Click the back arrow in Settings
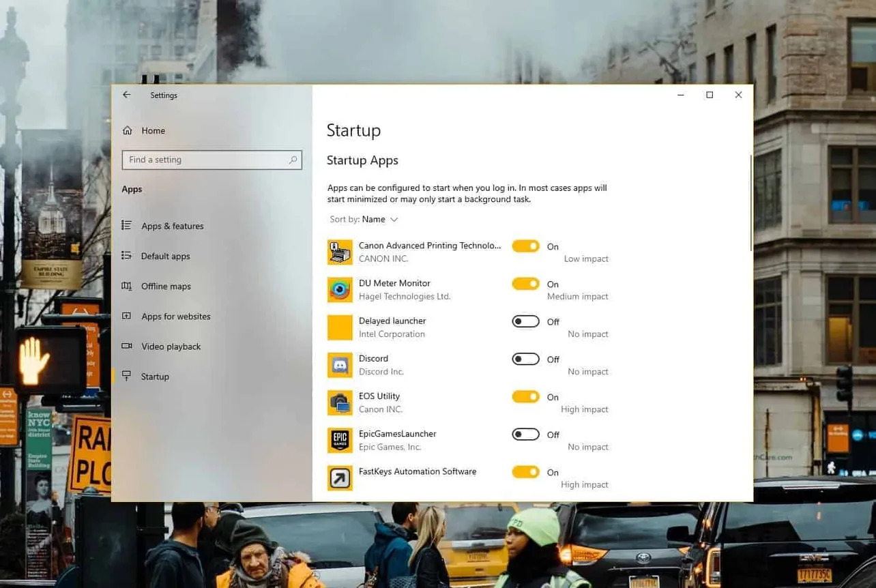This screenshot has height=588, width=876. tap(126, 95)
